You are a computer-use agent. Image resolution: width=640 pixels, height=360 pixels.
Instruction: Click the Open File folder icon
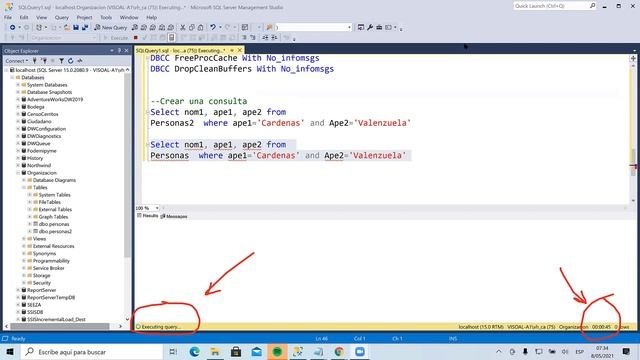67,27
